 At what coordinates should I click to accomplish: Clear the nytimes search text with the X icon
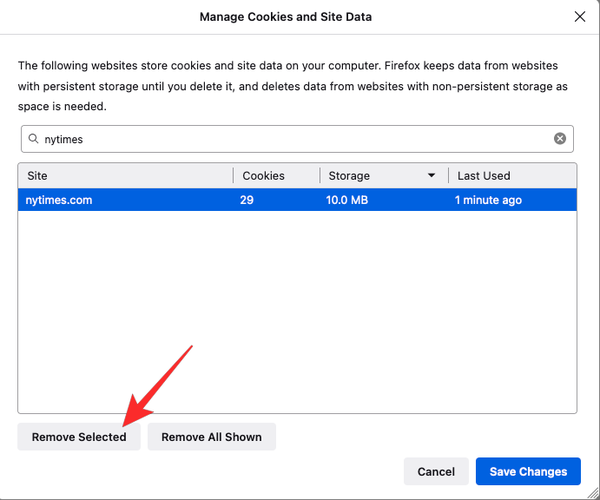point(560,138)
